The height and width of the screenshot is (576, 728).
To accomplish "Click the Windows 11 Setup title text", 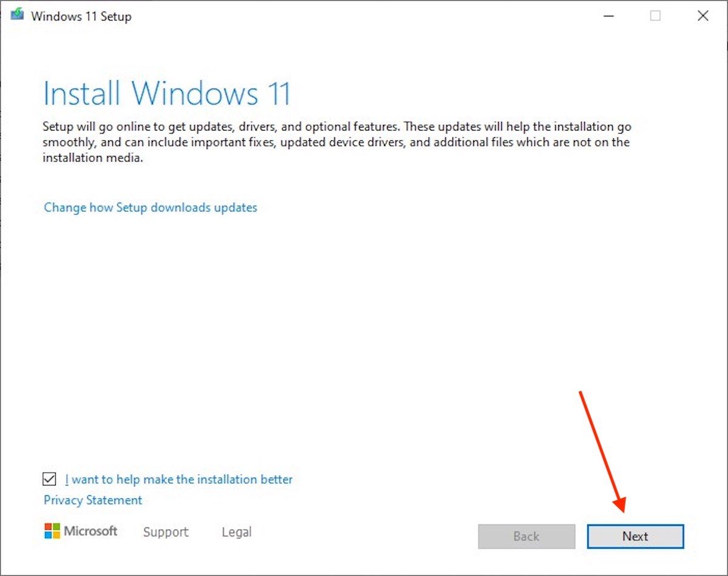I will [81, 16].
